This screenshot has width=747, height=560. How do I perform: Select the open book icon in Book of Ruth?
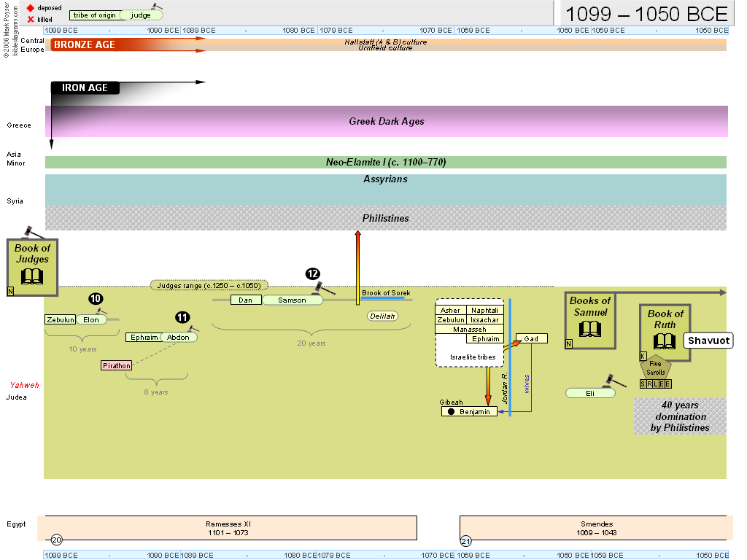(x=665, y=341)
